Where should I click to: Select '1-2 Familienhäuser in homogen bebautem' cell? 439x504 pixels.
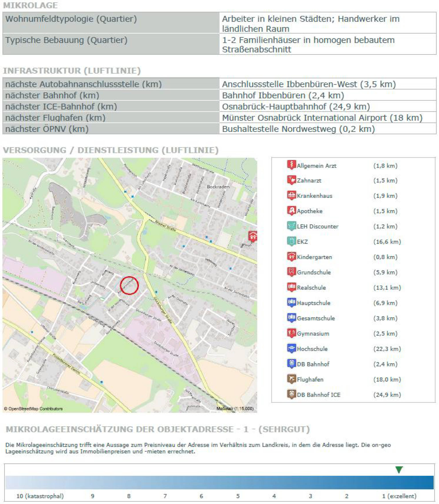click(x=328, y=44)
